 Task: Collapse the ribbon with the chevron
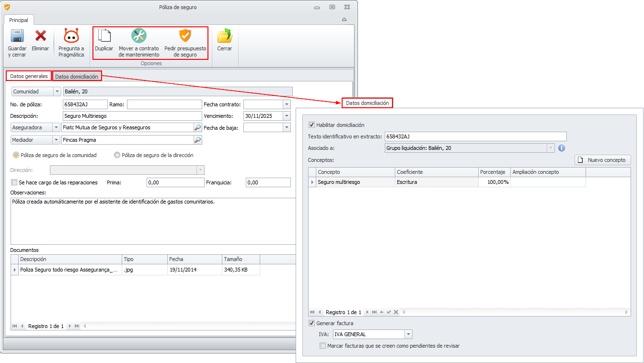[344, 20]
